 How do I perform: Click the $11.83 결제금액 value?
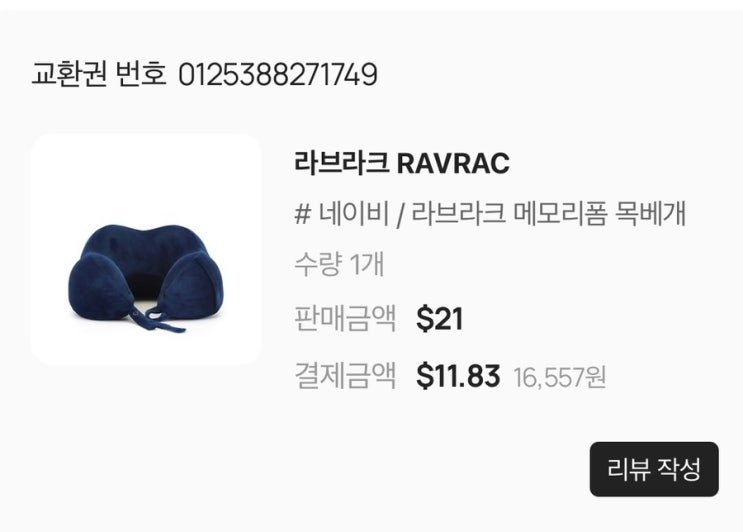(458, 376)
